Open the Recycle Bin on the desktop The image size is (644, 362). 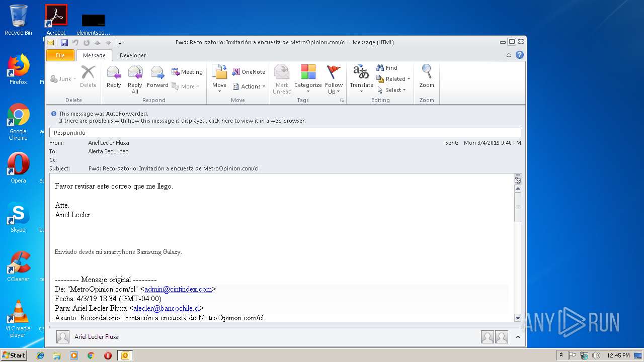[18, 20]
